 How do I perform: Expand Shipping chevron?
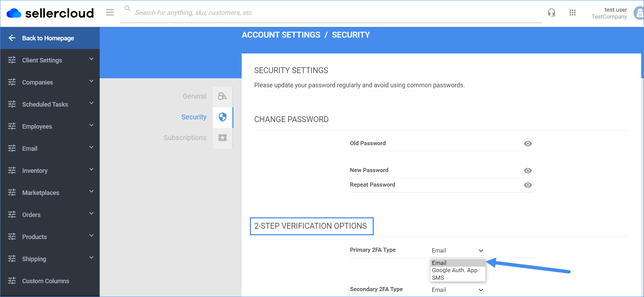click(91, 258)
